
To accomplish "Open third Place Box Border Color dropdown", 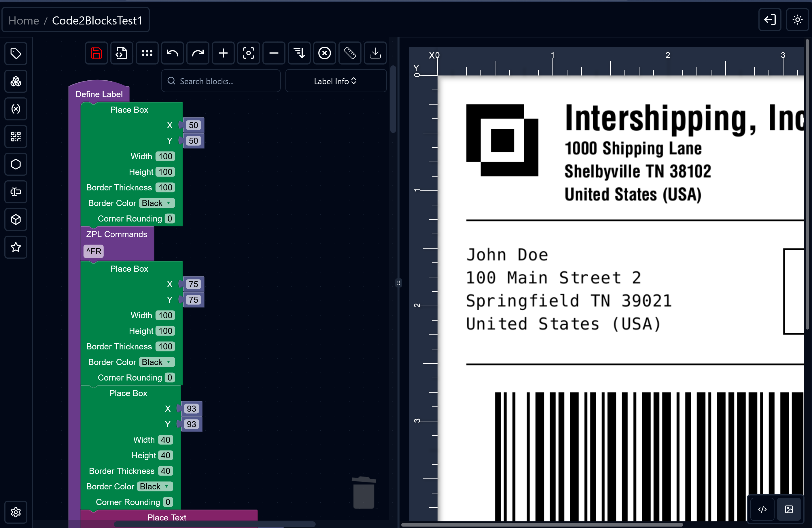I will pos(155,487).
